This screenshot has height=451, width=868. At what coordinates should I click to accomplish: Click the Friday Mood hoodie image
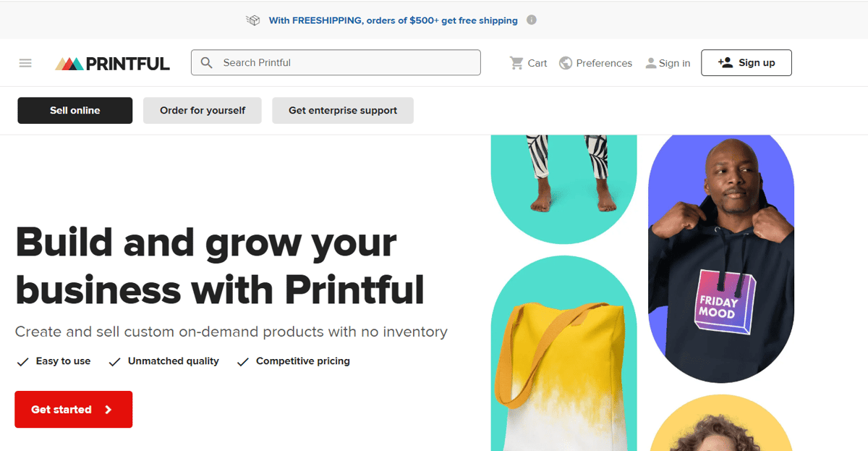click(721, 259)
